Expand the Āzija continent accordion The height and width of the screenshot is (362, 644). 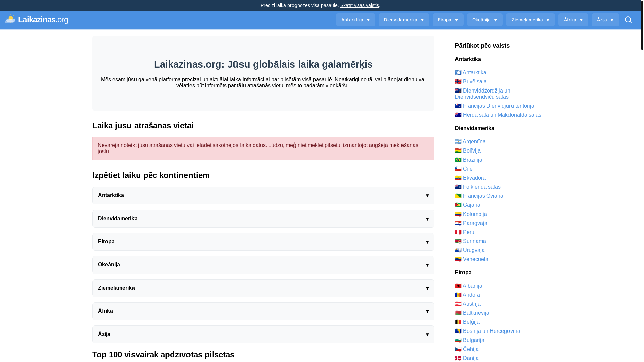263,334
